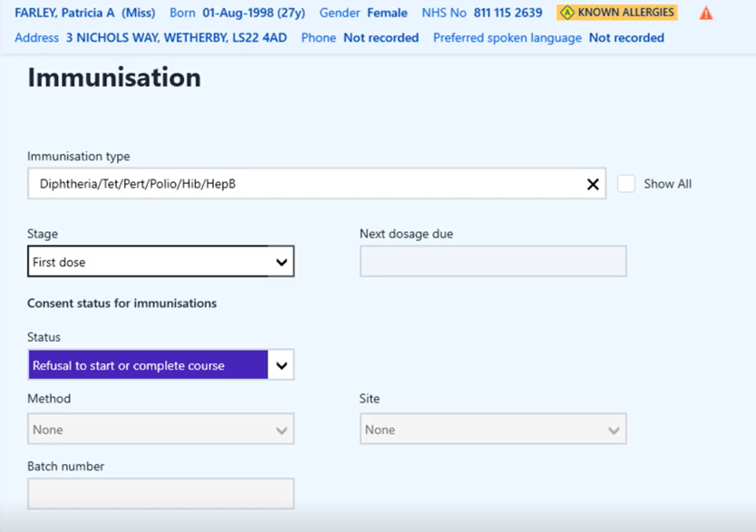Click the NHS number 811 115 2639
The height and width of the screenshot is (532, 756).
(508, 13)
